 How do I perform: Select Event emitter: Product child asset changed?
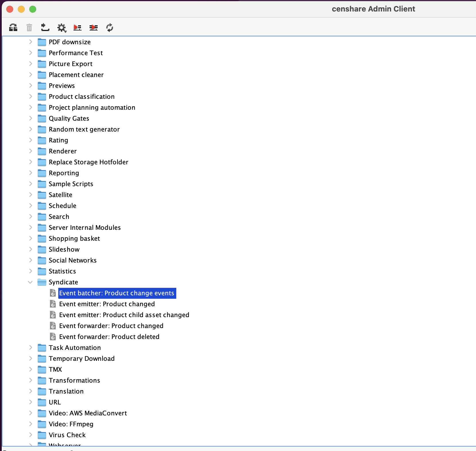coord(124,315)
